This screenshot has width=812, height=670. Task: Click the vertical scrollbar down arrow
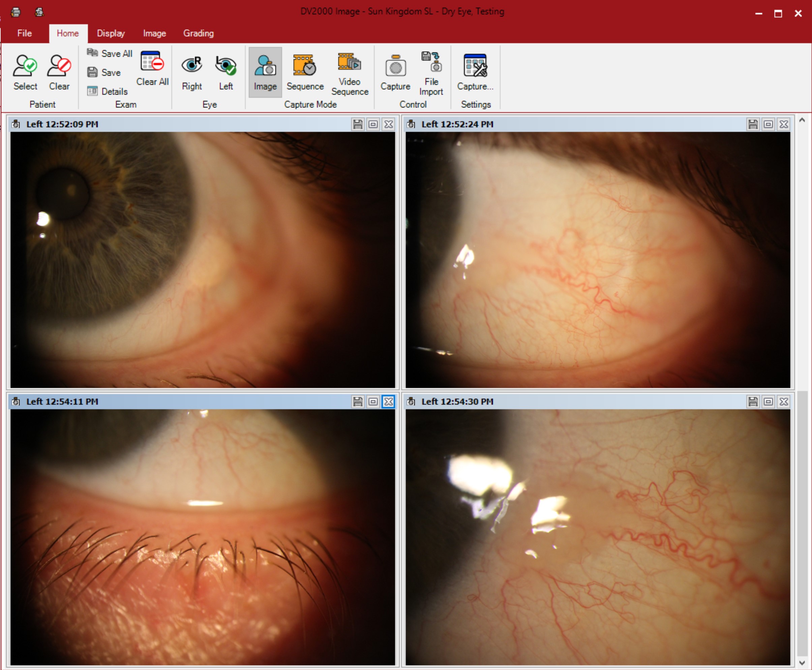point(802,662)
